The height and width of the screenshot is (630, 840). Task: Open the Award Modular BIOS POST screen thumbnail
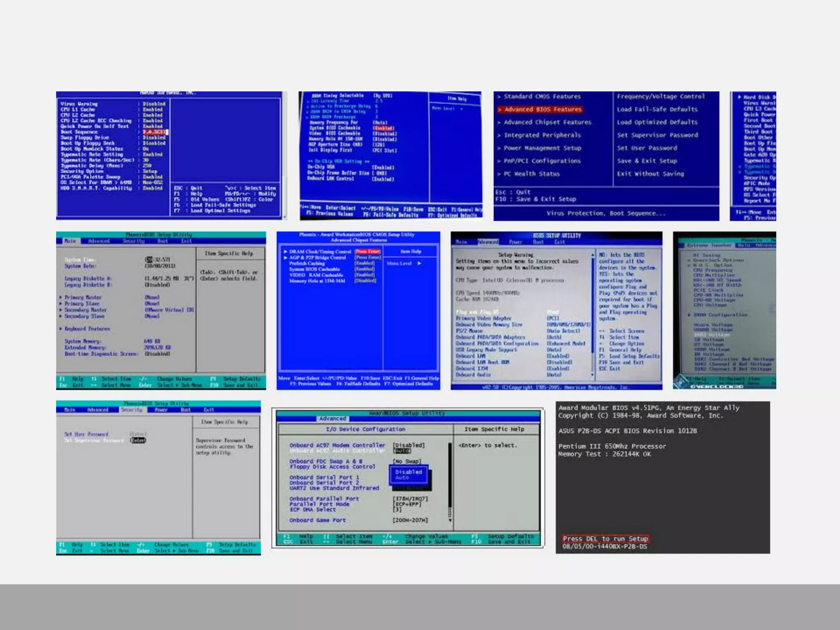662,477
